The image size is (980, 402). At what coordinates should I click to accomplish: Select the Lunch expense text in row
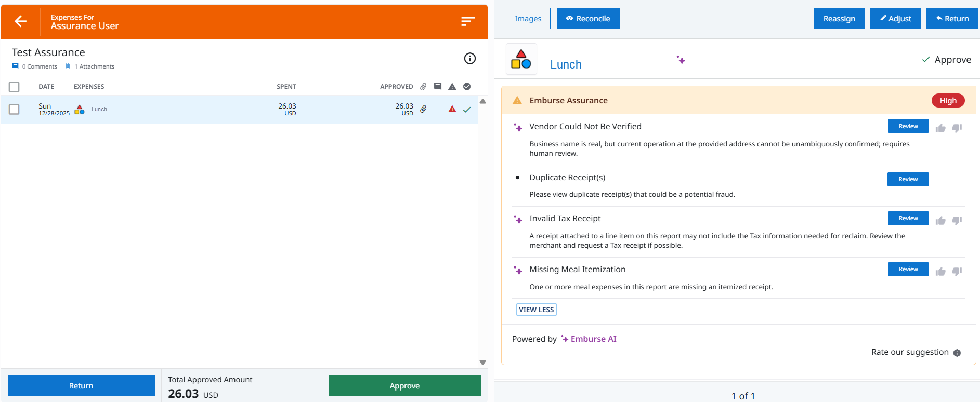(x=99, y=109)
